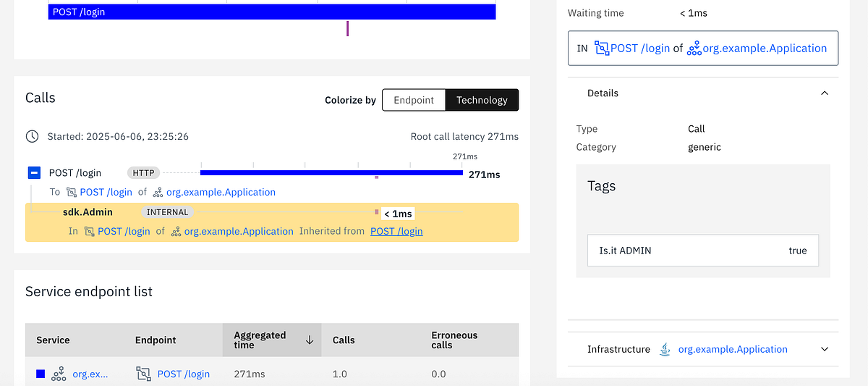The image size is (868, 386).
Task: Sort by Aggregated time column
Action: (273, 340)
